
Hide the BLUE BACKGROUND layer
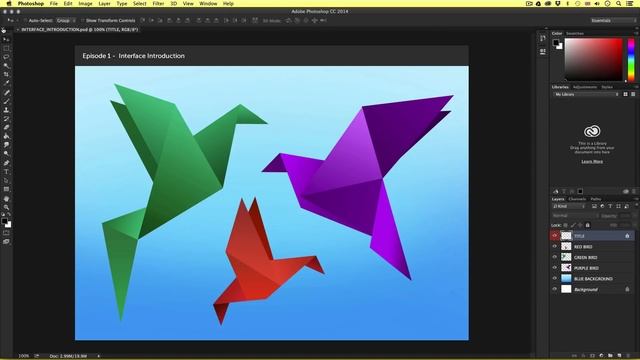click(x=554, y=278)
